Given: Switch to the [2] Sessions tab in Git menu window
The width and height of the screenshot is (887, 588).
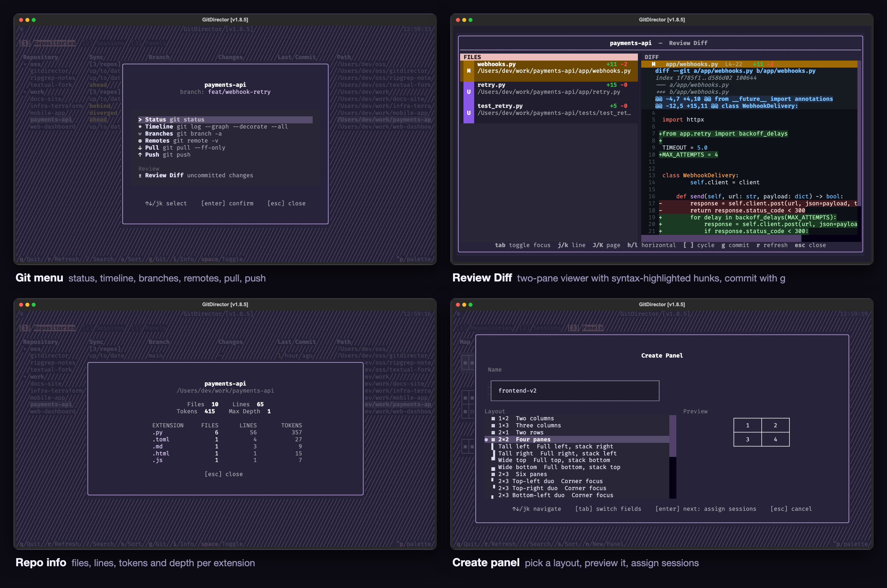Looking at the screenshot, I should coord(103,43).
